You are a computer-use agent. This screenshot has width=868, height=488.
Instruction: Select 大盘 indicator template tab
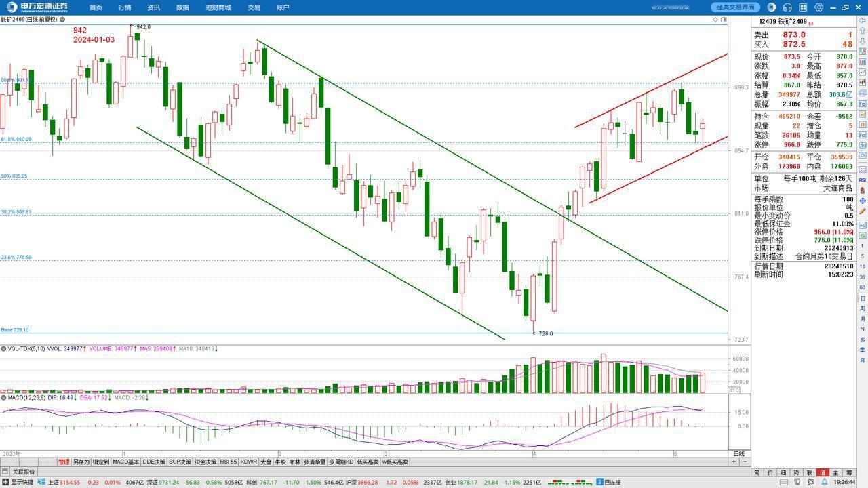266,462
